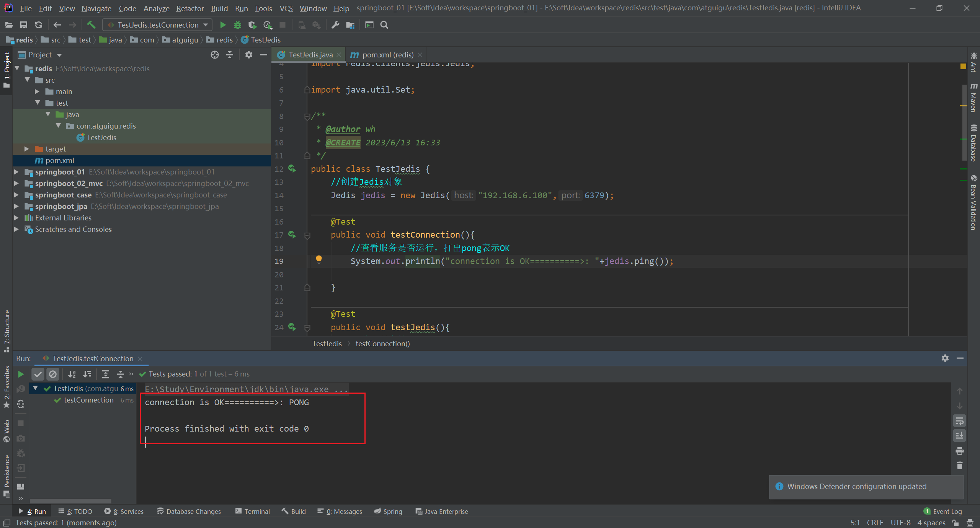The width and height of the screenshot is (980, 528).
Task: Expand all test results in Run panel
Action: [106, 374]
